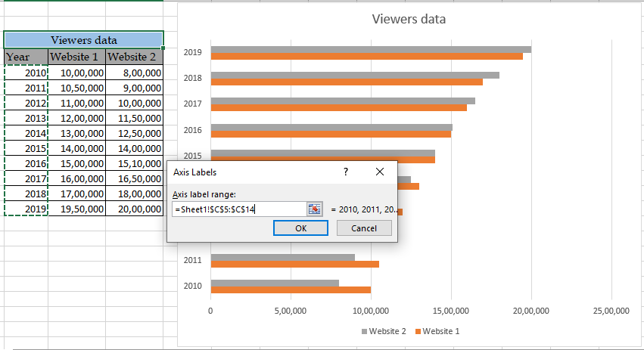Click the range selector icon in Axis Labels dialog
The width and height of the screenshot is (644, 350).
(x=314, y=209)
